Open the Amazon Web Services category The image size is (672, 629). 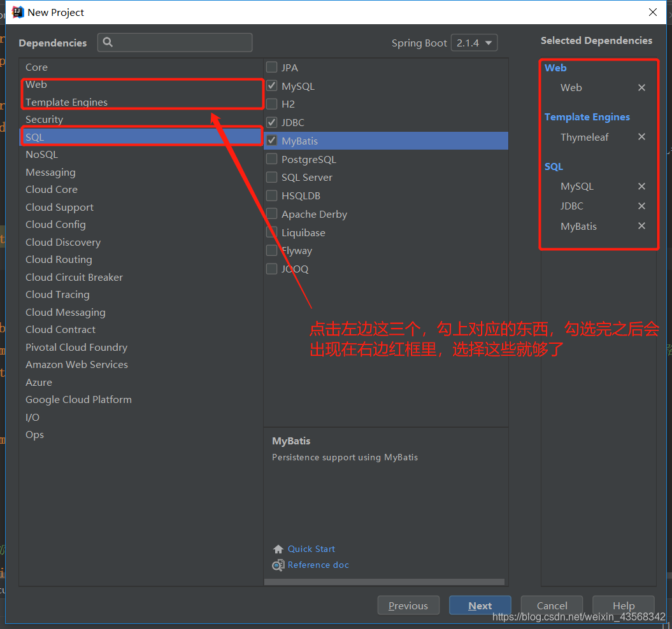[x=141, y=365]
